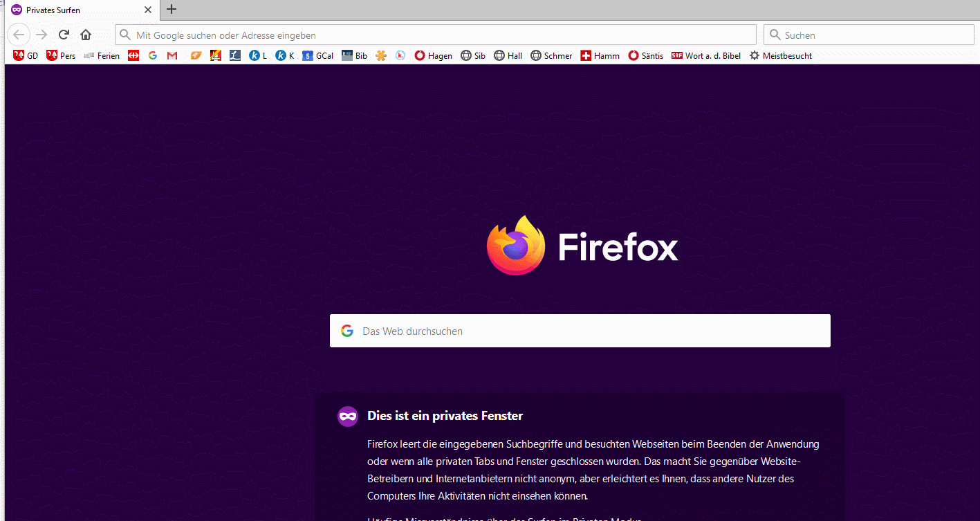Open the blue cursive L bookmark icon
This screenshot has width=980, height=521.
(x=235, y=56)
